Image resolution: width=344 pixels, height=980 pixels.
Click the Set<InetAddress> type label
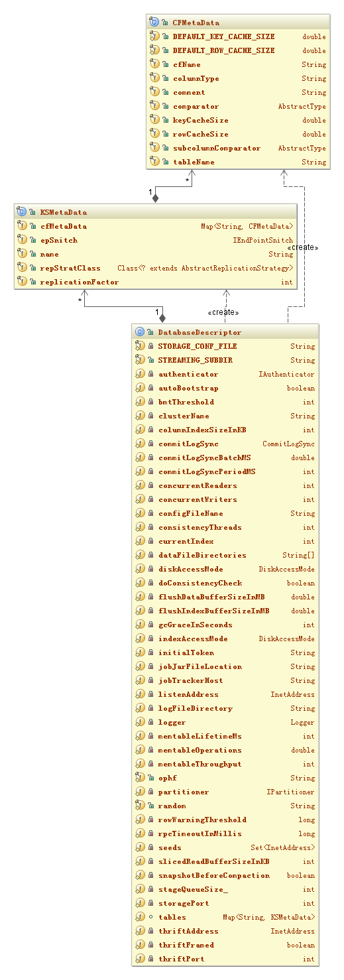pos(283,847)
